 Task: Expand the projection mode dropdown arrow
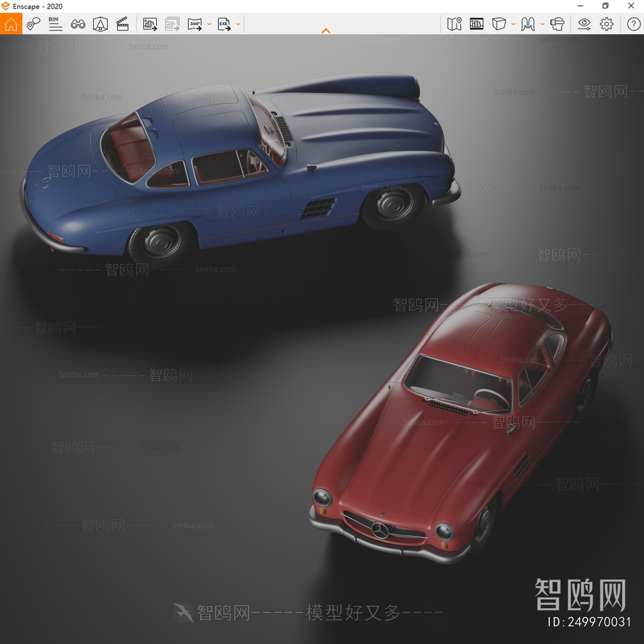(x=514, y=24)
